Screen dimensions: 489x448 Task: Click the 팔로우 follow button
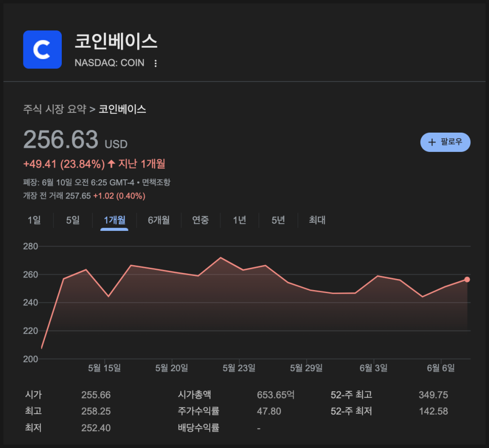pos(445,142)
